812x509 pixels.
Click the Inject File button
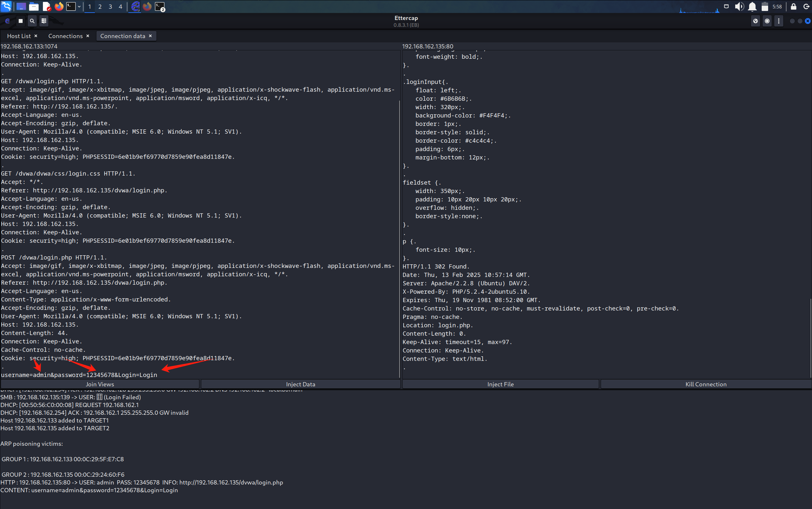pos(500,384)
